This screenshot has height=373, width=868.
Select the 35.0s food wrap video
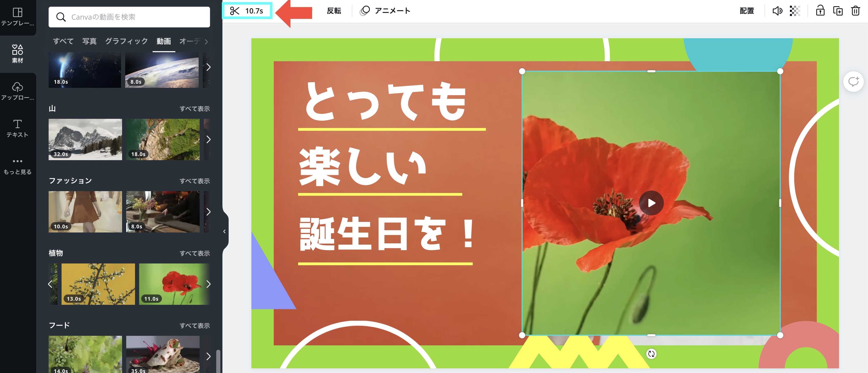[x=163, y=354]
